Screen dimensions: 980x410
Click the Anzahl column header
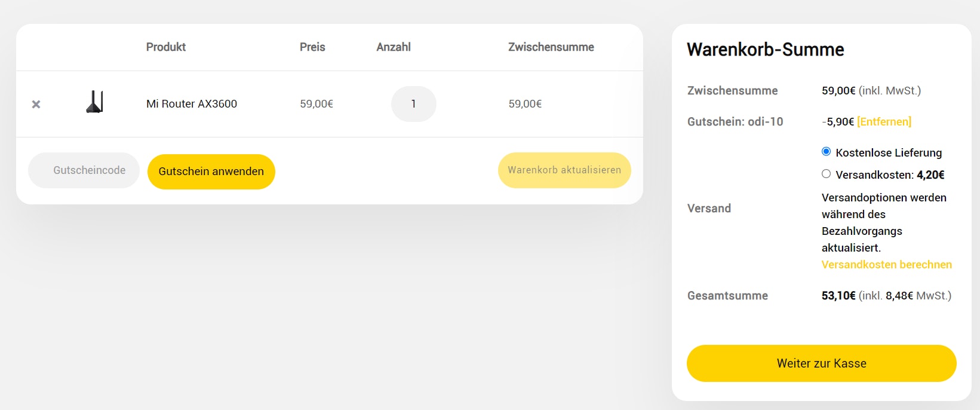[394, 47]
